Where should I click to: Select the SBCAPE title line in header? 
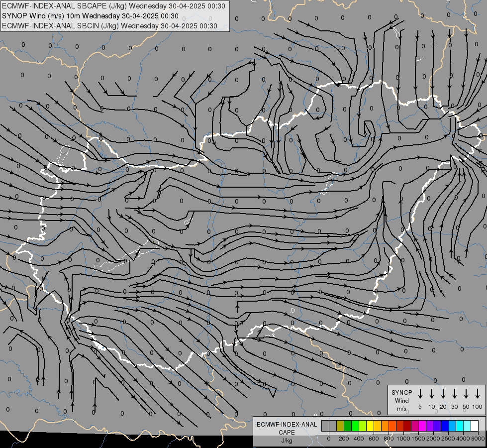tap(114, 6)
